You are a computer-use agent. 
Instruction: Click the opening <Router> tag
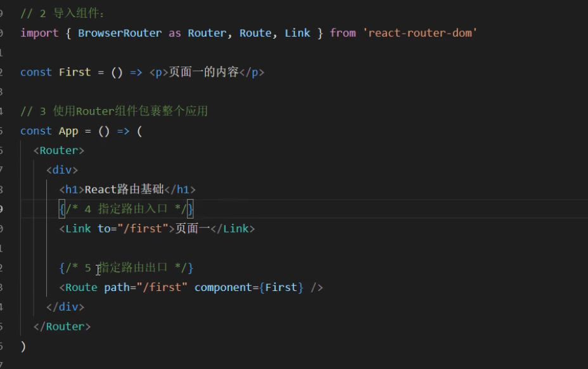59,151
